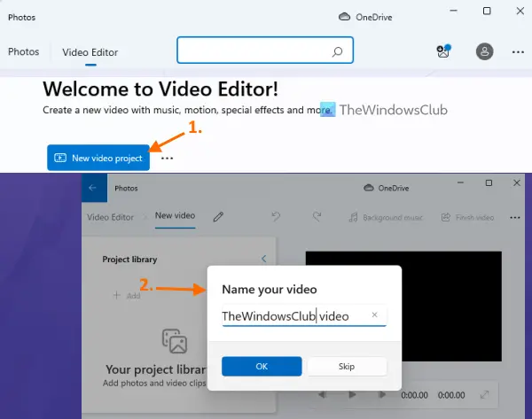Click the black video preview area

(x=451, y=306)
